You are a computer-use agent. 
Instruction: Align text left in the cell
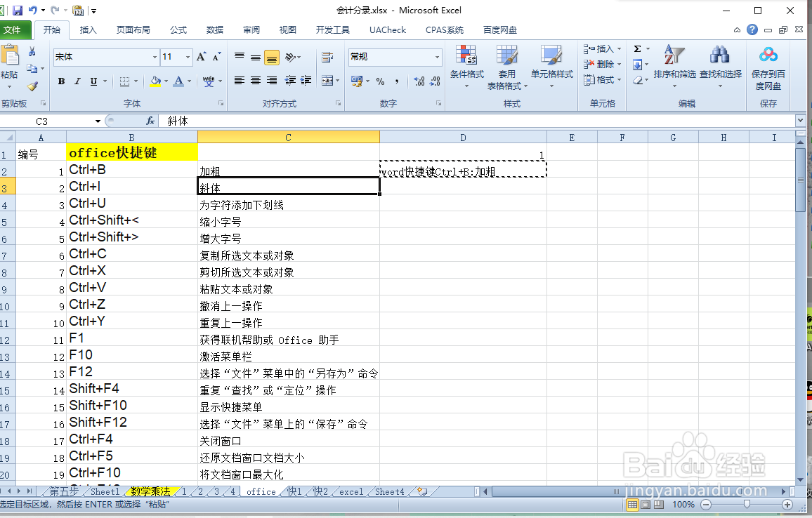coord(240,81)
